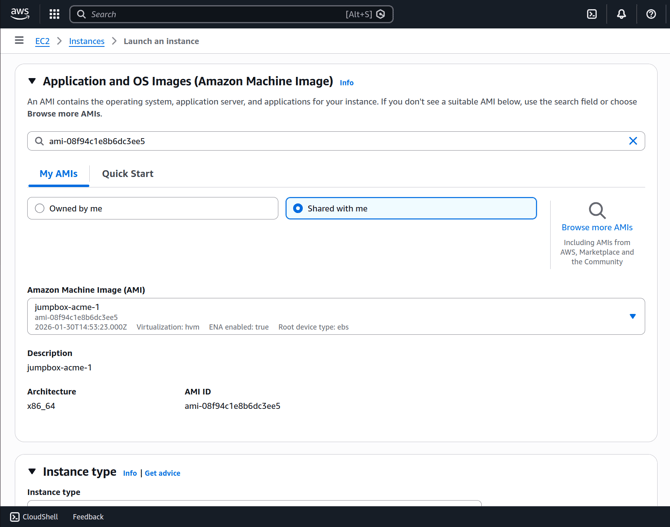Select the Owned by me radio option
This screenshot has height=527, width=670.
click(x=40, y=208)
